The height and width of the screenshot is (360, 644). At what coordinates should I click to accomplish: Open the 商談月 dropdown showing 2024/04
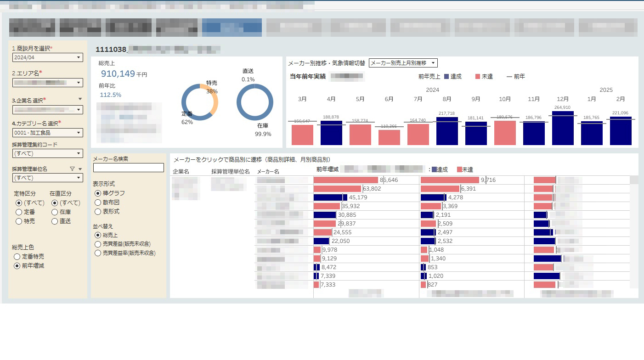[48, 57]
